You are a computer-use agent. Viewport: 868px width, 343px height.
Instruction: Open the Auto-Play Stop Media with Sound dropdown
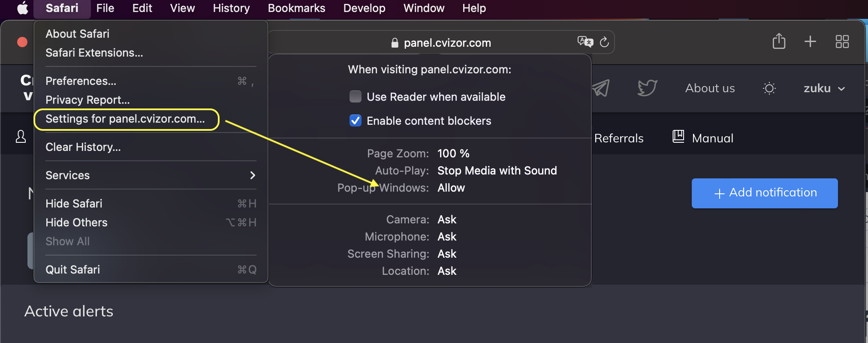click(x=497, y=171)
